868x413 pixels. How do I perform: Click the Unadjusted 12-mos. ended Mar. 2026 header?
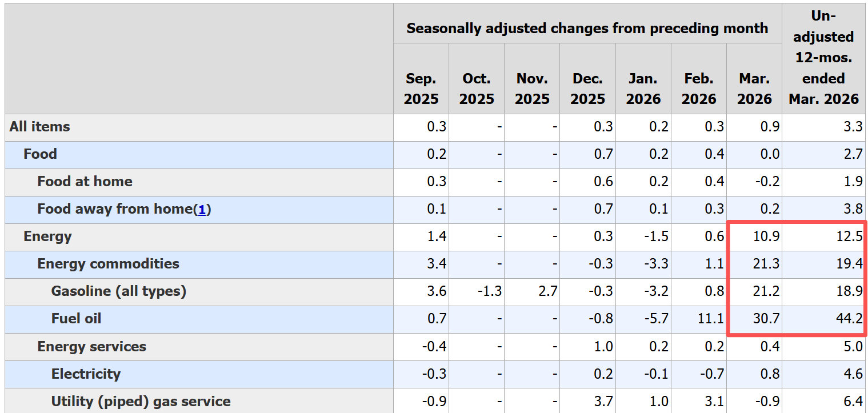click(823, 58)
